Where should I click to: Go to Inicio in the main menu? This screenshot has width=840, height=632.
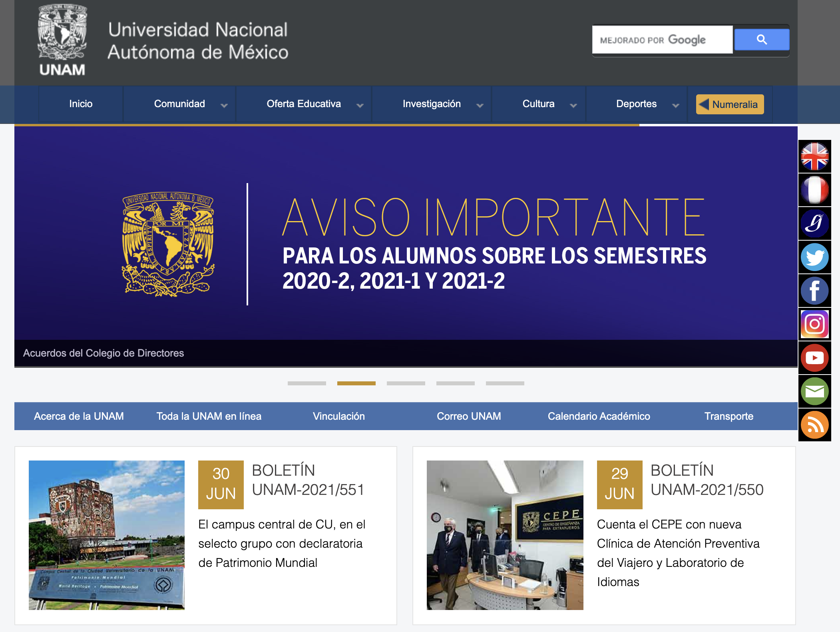coord(81,104)
